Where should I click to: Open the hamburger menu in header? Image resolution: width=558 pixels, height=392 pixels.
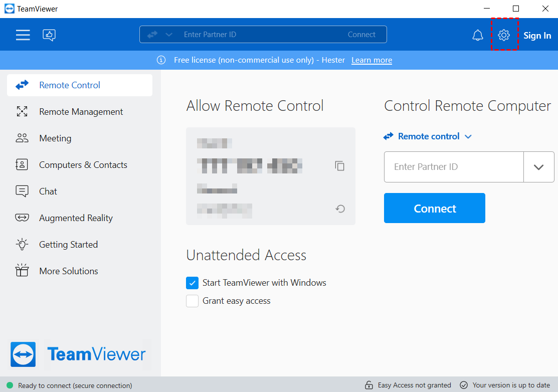(23, 35)
